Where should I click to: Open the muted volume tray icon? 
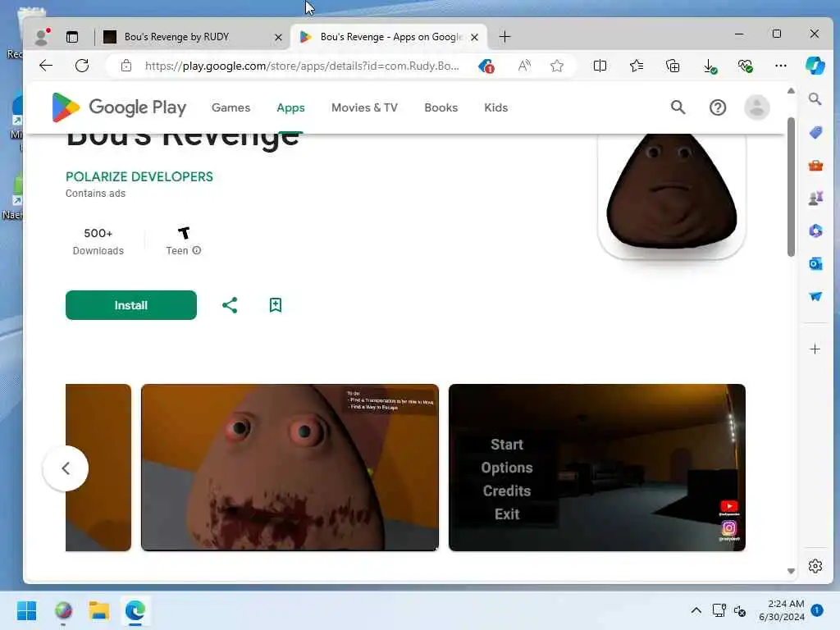[740, 610]
